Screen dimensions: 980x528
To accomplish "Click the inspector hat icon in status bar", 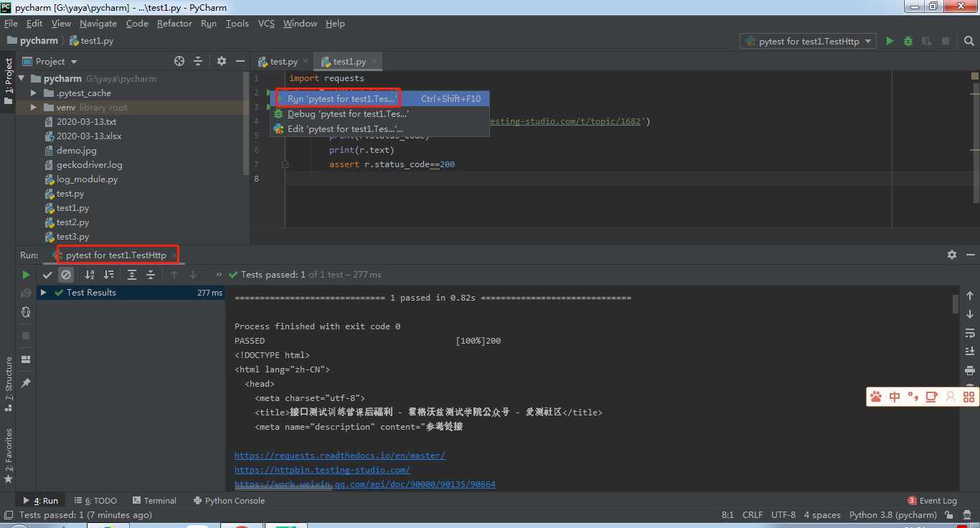I will 968,514.
